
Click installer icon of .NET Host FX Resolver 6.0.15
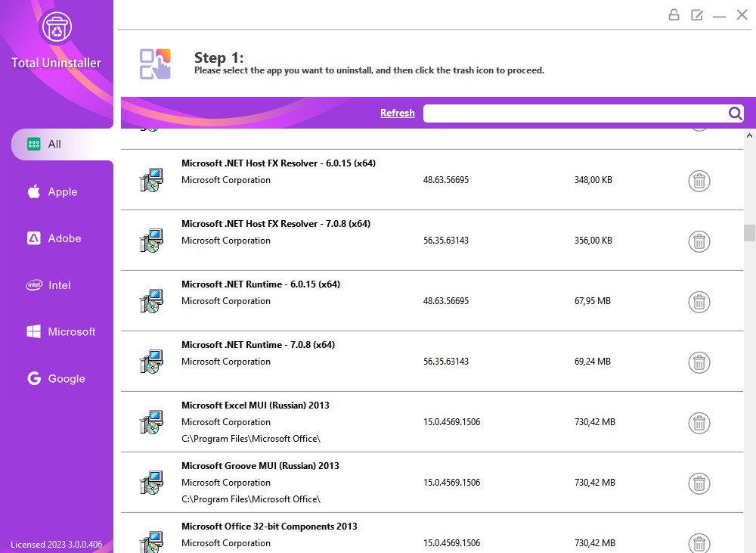click(x=151, y=180)
